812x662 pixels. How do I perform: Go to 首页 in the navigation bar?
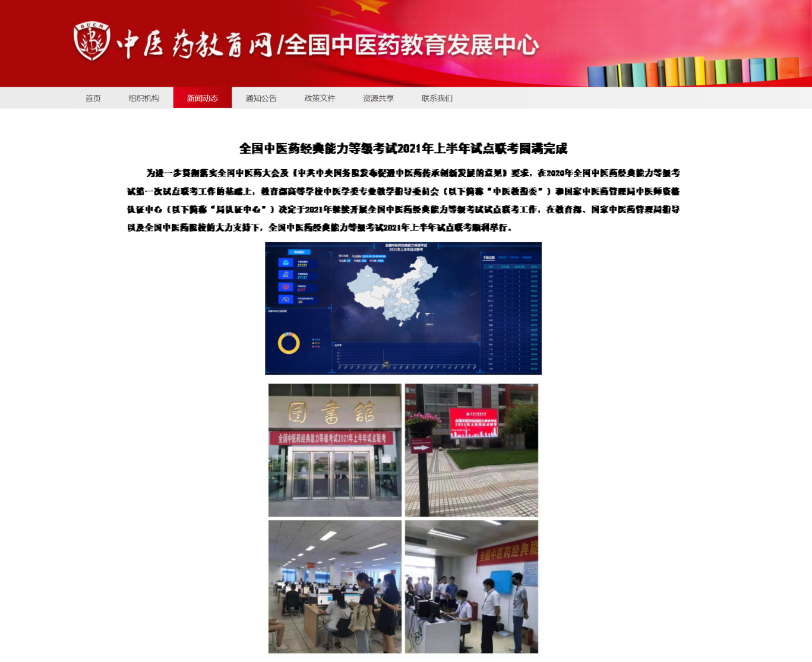[93, 98]
